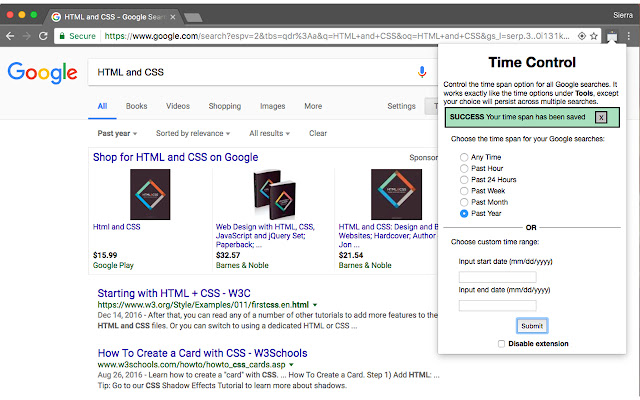Viewport: 640px width, 400px height.
Task: Click the $21.54 hardcover book thumbnail
Action: coord(396,194)
